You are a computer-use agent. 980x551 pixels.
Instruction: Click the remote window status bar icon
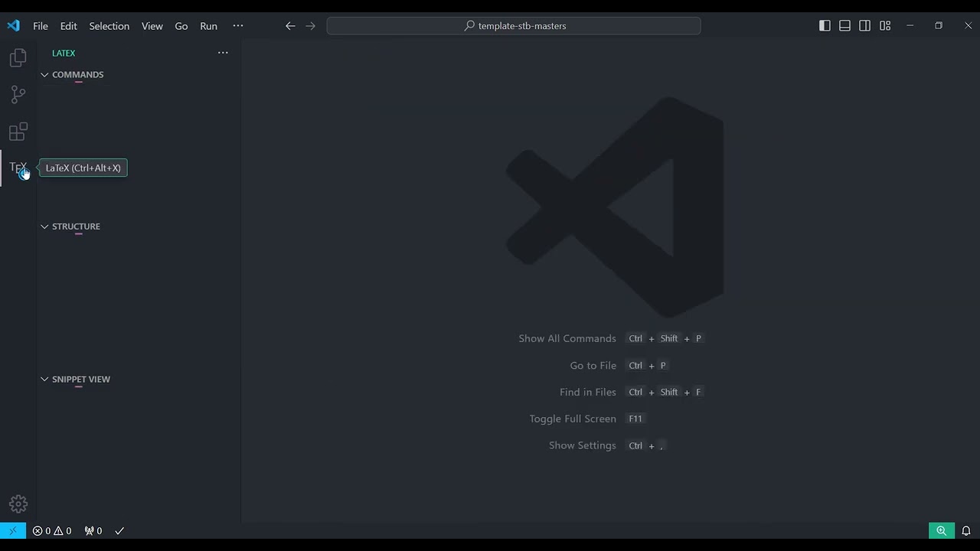(13, 530)
